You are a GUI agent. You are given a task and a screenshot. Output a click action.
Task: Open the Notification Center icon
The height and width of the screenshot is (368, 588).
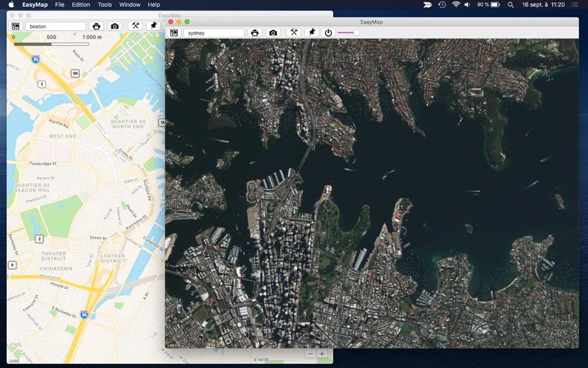point(574,4)
